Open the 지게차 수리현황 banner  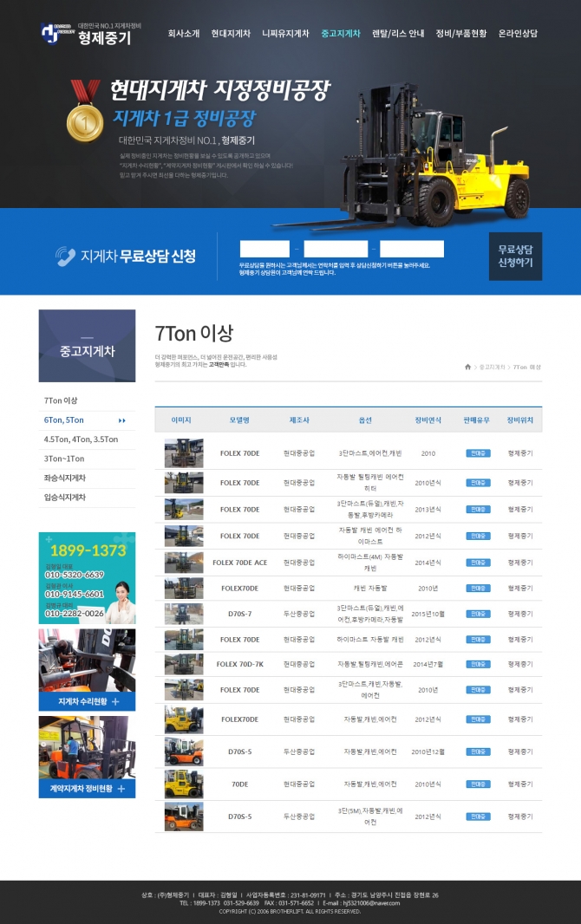[88, 670]
